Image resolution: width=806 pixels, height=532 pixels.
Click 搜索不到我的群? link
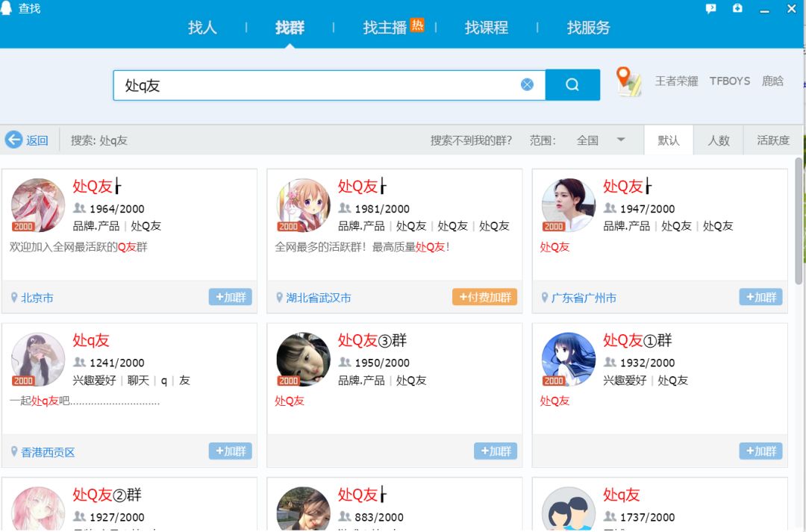point(471,140)
